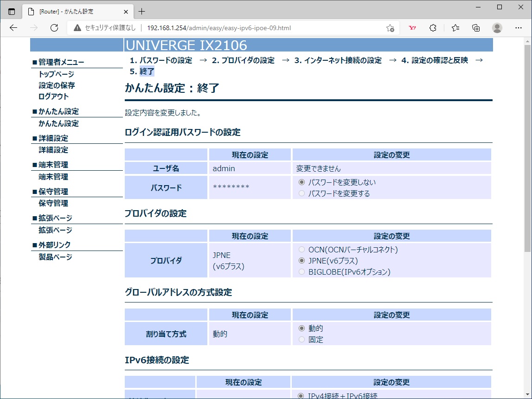Open 拡張ページ sidebar link
This screenshot has width=532, height=399.
(55, 230)
